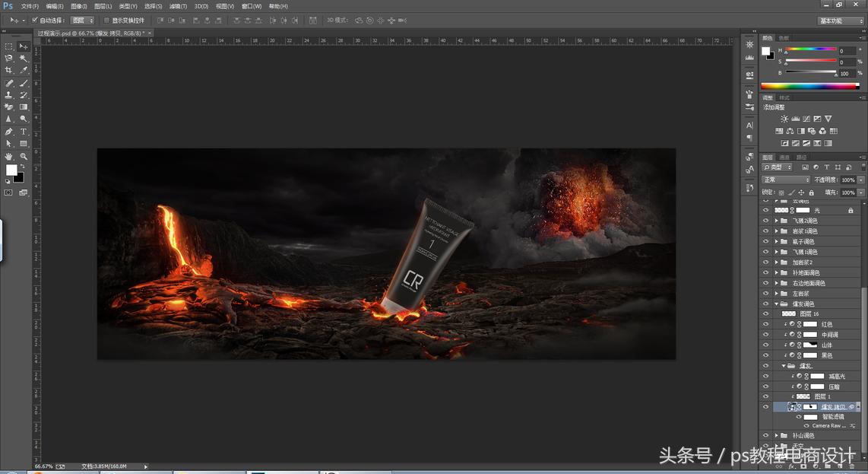The image size is (868, 474).
Task: Hide the 左岩浆 layer group
Action: tap(765, 293)
